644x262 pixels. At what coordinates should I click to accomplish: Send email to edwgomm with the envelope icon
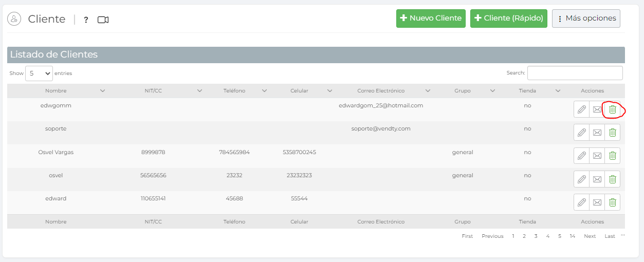597,109
